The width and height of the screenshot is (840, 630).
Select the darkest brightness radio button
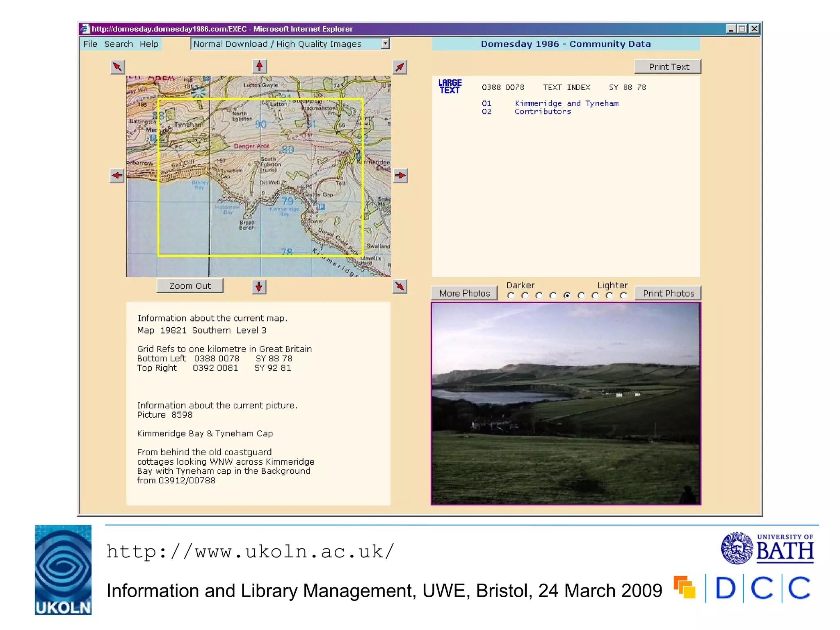(511, 296)
